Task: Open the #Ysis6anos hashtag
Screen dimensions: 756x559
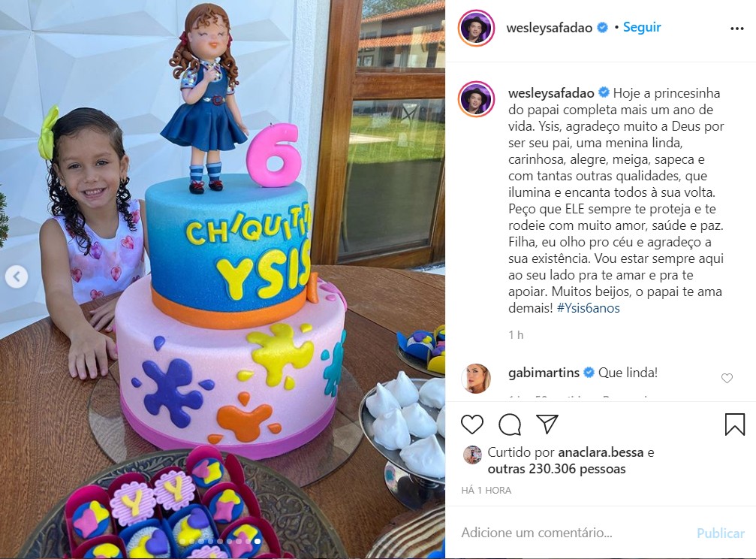Action: [589, 308]
